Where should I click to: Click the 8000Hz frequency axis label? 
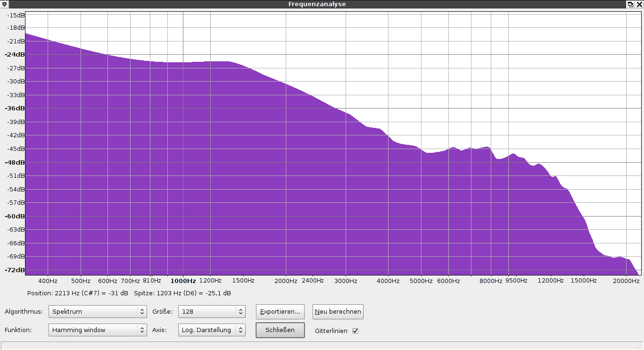[x=491, y=281]
